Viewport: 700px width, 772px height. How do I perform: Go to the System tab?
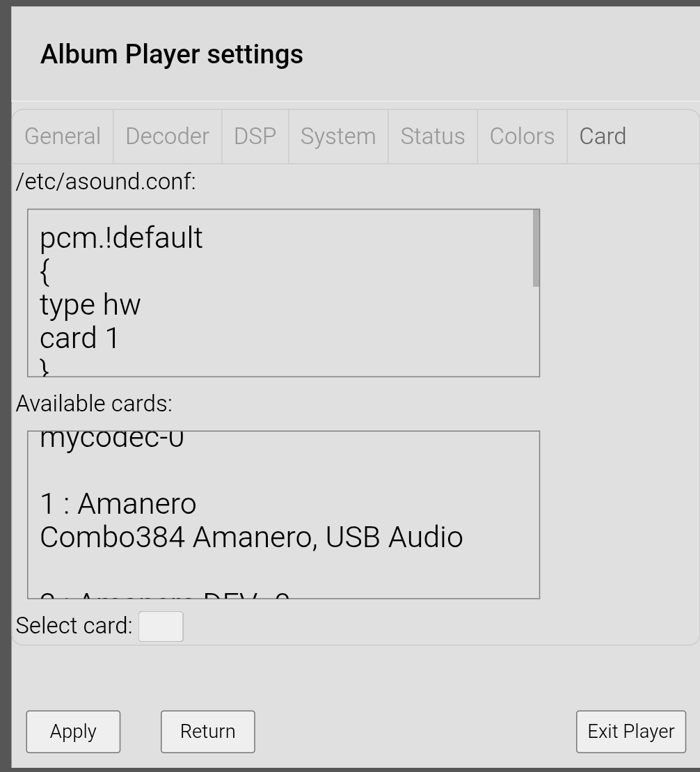(x=338, y=136)
